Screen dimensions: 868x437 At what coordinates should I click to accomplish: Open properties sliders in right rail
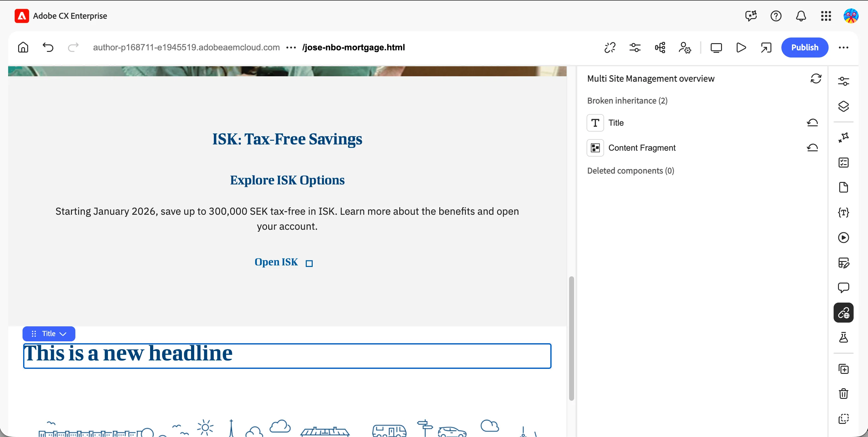tap(843, 81)
